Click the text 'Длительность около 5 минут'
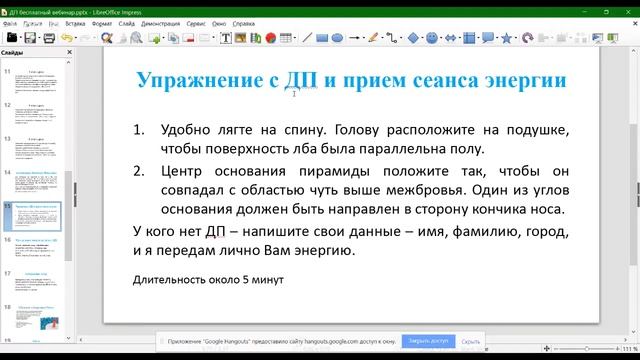 click(208, 280)
